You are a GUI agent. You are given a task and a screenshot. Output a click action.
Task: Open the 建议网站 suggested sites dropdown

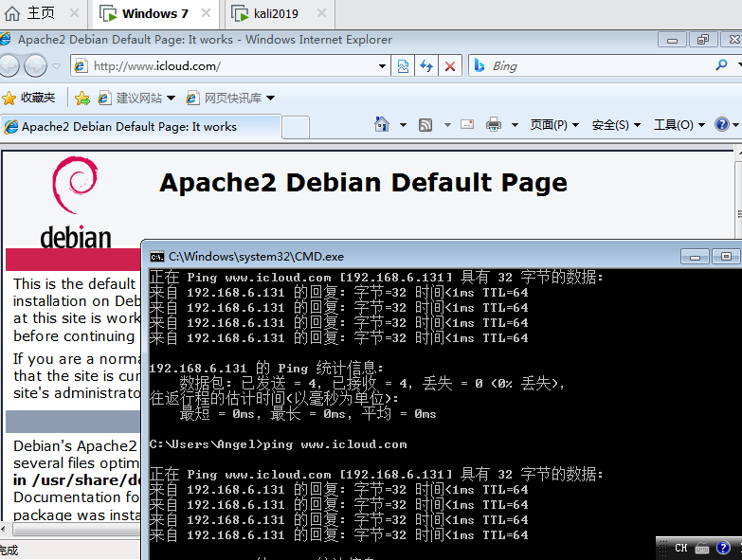[x=136, y=98]
